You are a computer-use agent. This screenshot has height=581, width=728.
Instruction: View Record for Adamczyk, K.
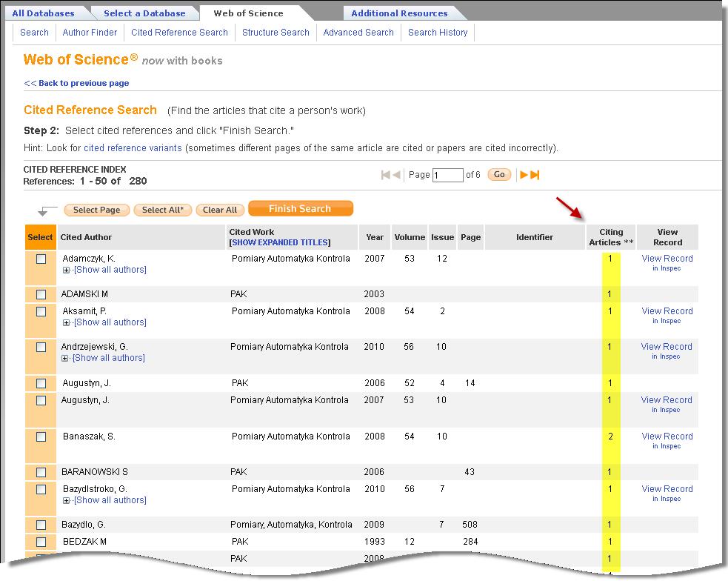pyautogui.click(x=667, y=259)
